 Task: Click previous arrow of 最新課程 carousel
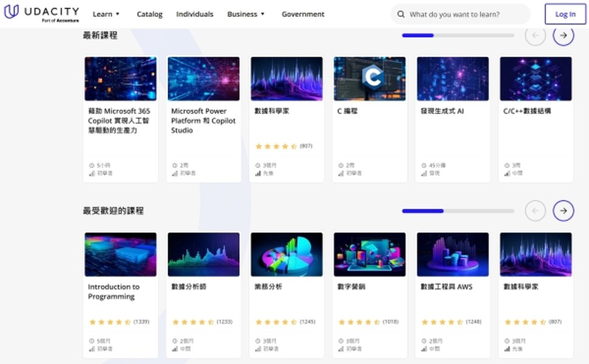tap(536, 35)
